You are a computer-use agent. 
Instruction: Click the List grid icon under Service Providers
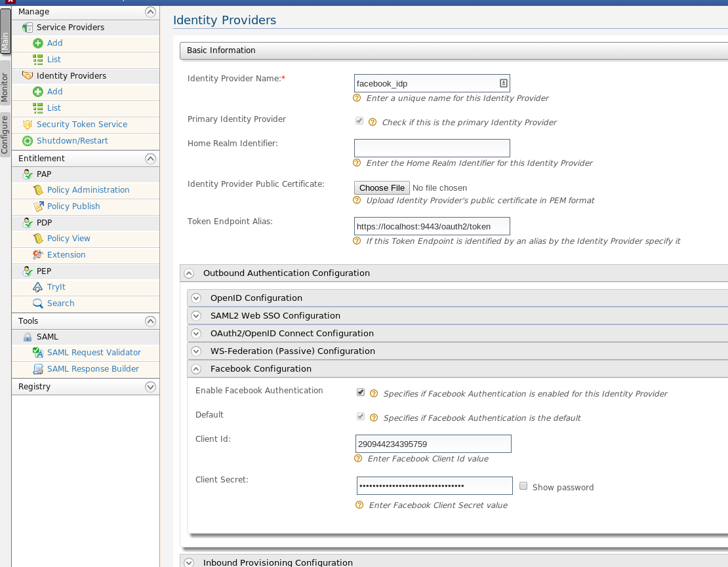pos(38,60)
